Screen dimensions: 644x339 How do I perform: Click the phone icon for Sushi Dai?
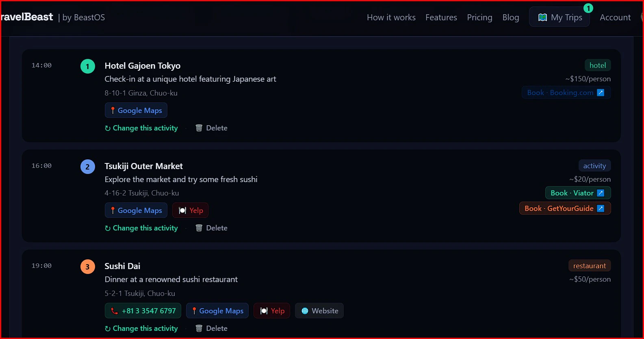(115, 311)
